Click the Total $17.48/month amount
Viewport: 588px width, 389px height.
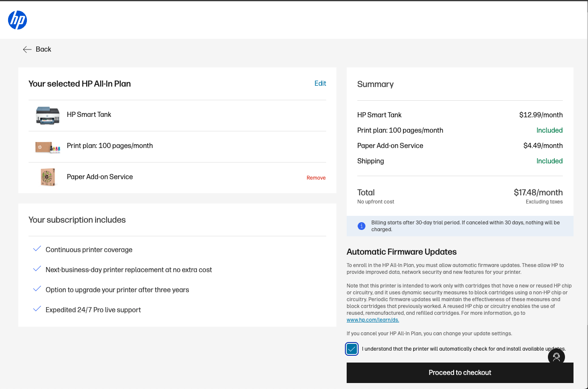click(x=538, y=192)
